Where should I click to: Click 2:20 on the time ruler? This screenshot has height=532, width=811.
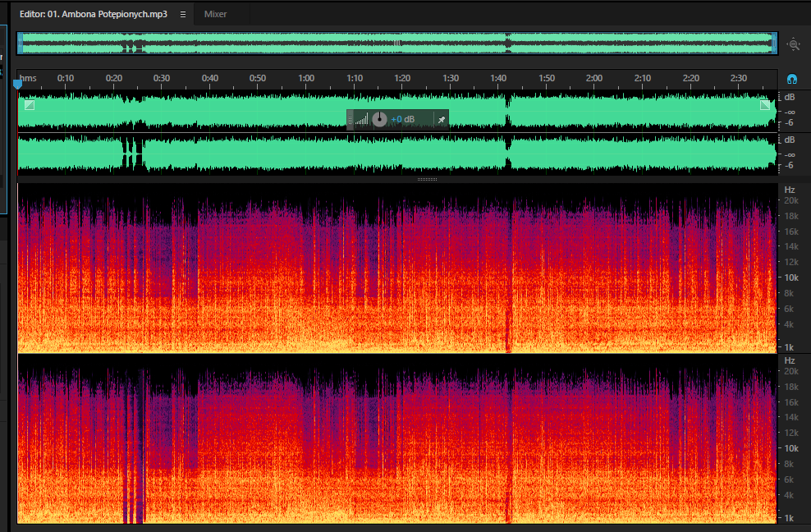click(x=690, y=78)
